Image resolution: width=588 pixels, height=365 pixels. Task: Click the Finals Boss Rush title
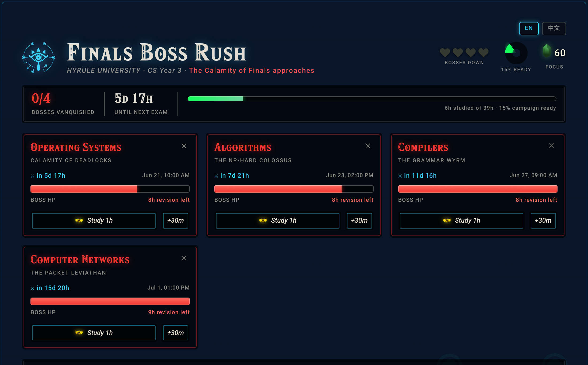pos(157,52)
